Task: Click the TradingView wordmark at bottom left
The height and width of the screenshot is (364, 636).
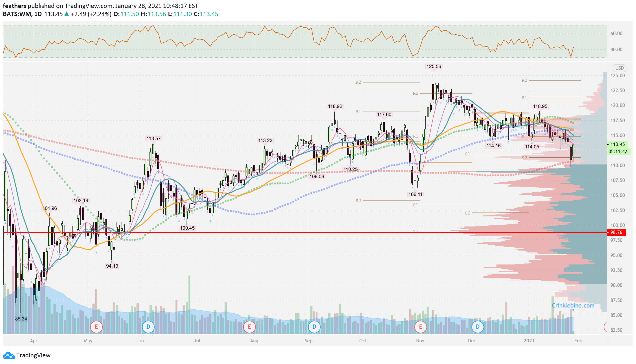Action: click(33, 355)
